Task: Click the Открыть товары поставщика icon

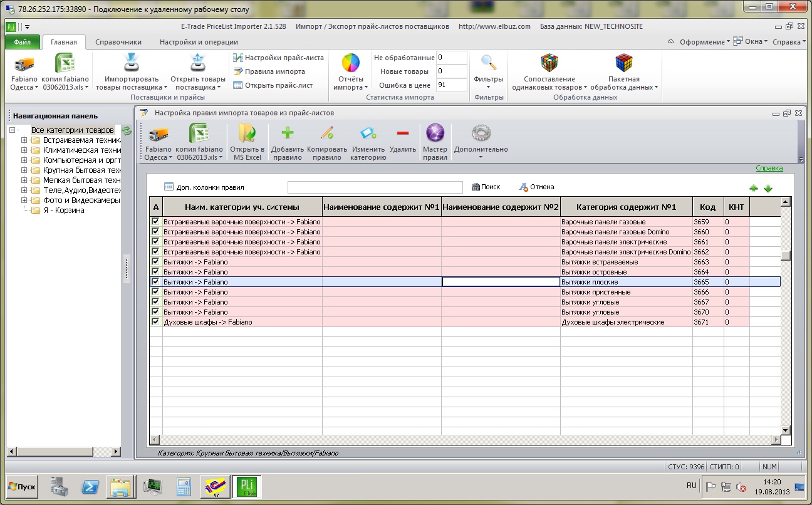Action: point(198,63)
